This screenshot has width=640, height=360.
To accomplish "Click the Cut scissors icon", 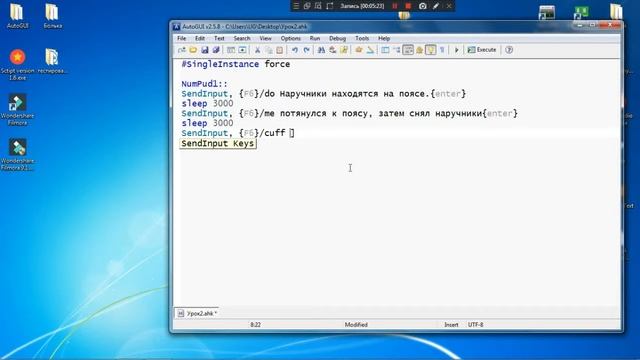I will click(x=257, y=50).
